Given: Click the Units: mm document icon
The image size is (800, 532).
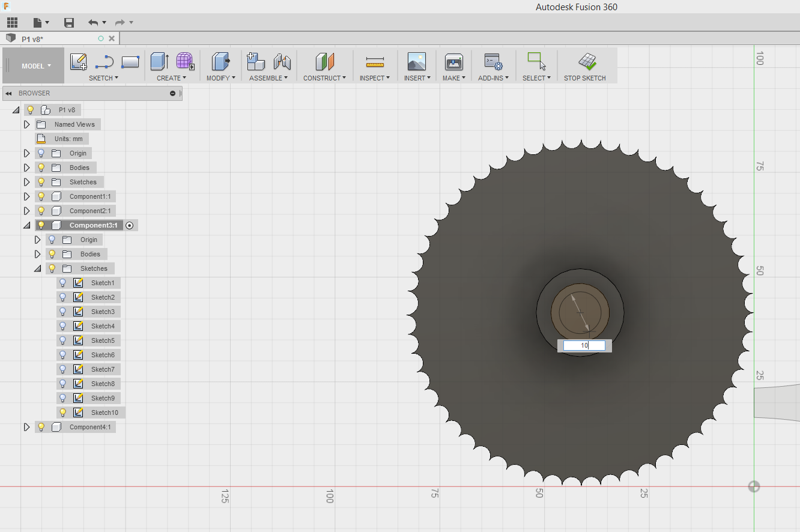Looking at the screenshot, I should 41,139.
